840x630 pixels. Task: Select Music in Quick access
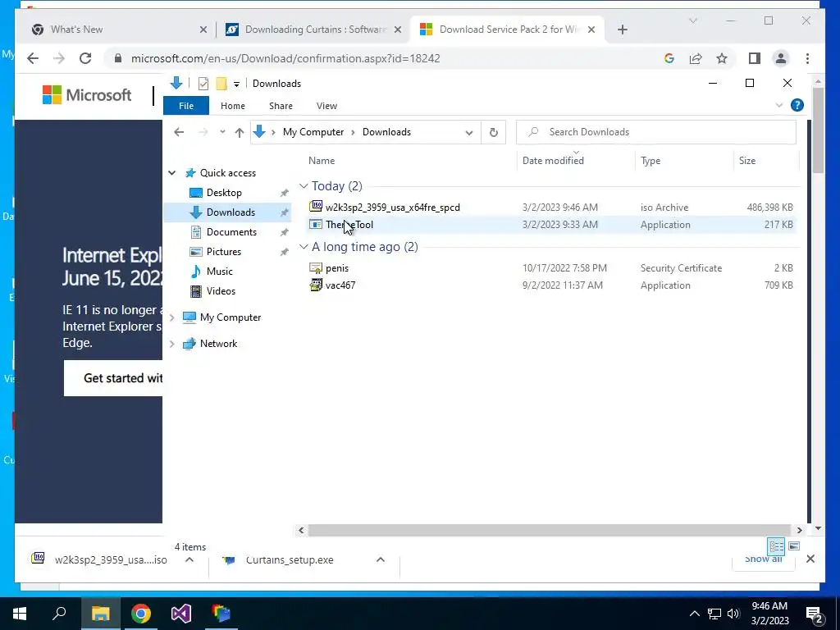coord(220,272)
